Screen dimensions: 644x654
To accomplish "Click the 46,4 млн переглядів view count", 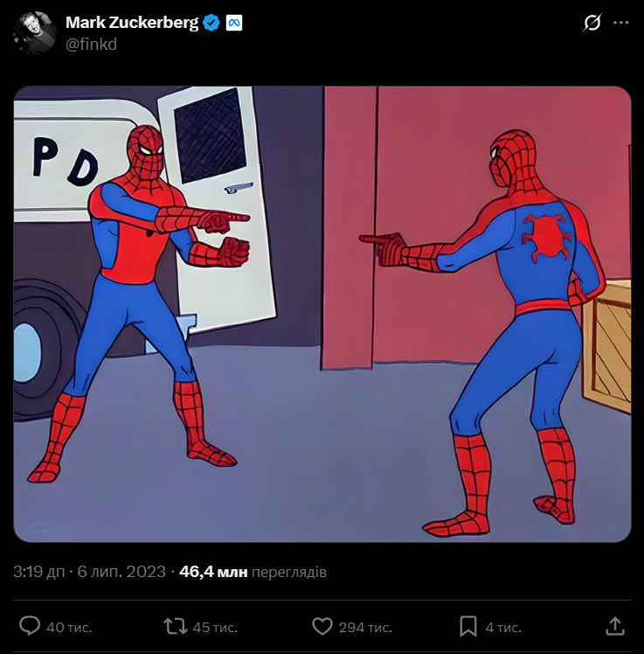I will coord(253,572).
